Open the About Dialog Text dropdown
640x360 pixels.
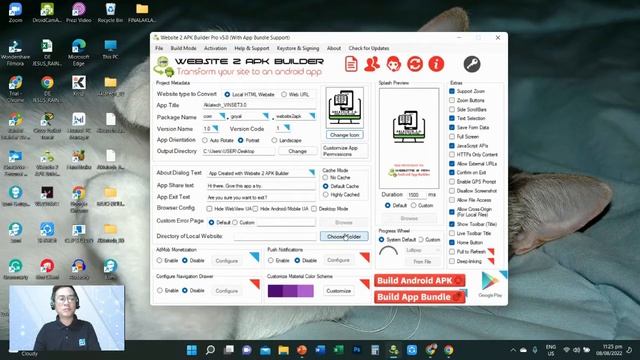coord(312,173)
